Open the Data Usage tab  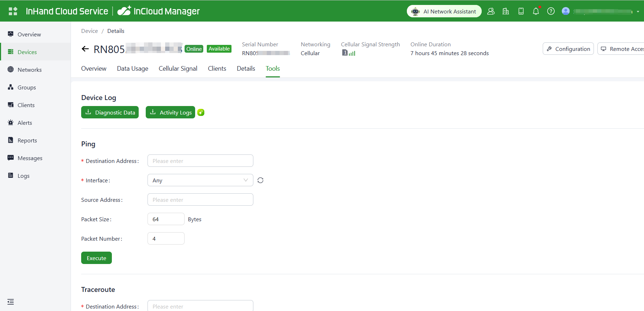coord(132,69)
